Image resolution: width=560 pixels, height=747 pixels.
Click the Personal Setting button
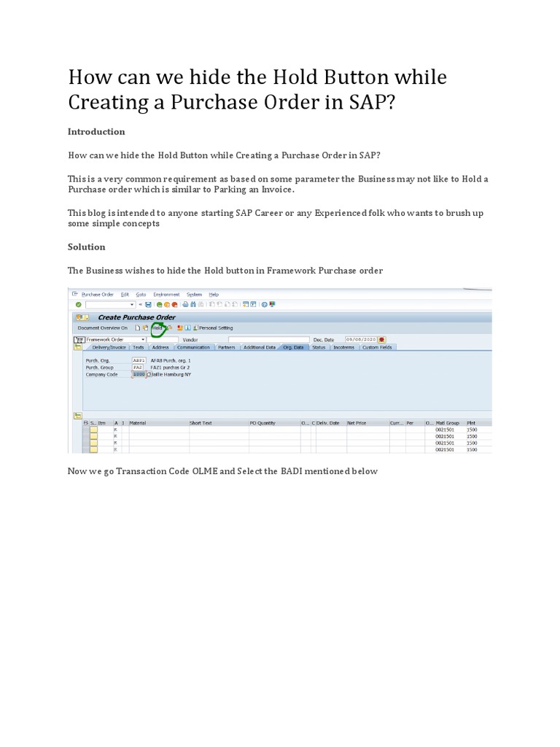pyautogui.click(x=213, y=328)
